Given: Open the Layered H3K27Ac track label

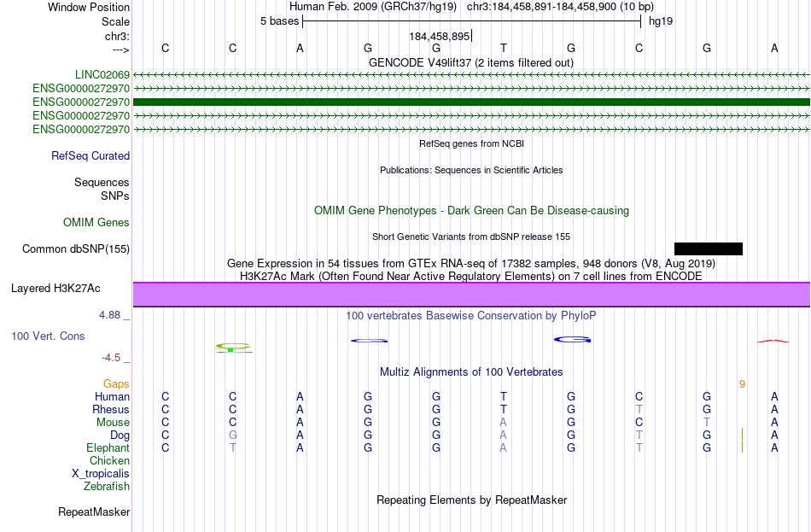Looking at the screenshot, I should point(55,289).
